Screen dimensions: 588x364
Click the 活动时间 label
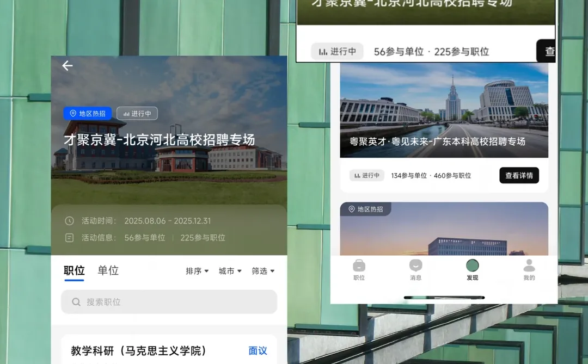point(99,221)
